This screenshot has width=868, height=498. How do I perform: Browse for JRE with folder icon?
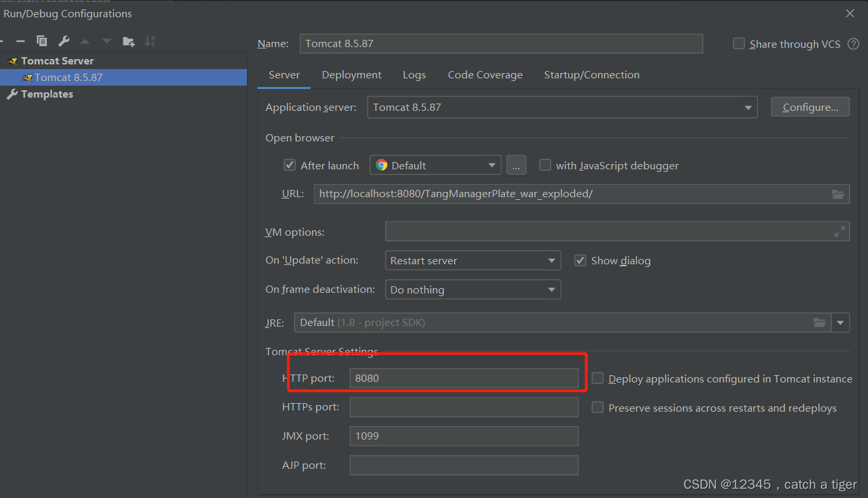coord(820,323)
